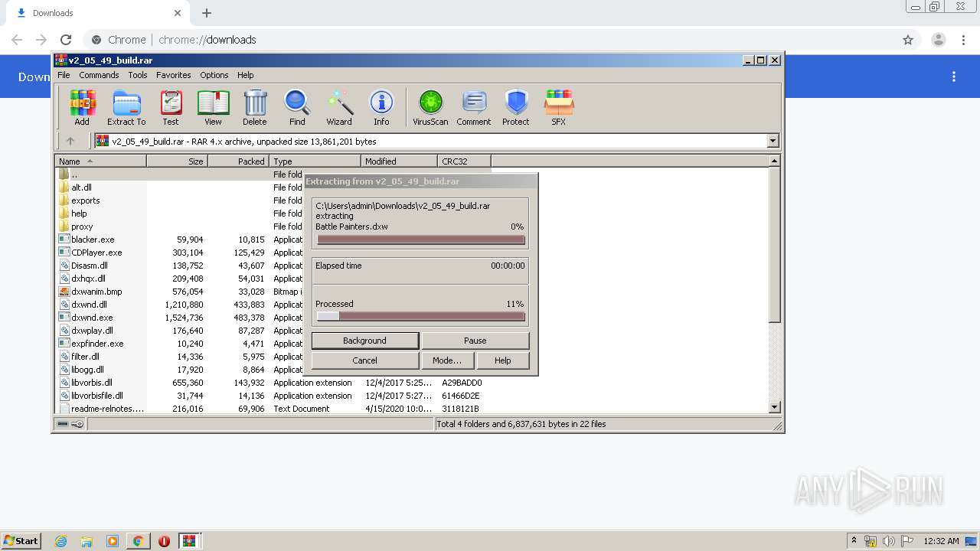
Task: Click scroll up arrow of file list
Action: [774, 161]
